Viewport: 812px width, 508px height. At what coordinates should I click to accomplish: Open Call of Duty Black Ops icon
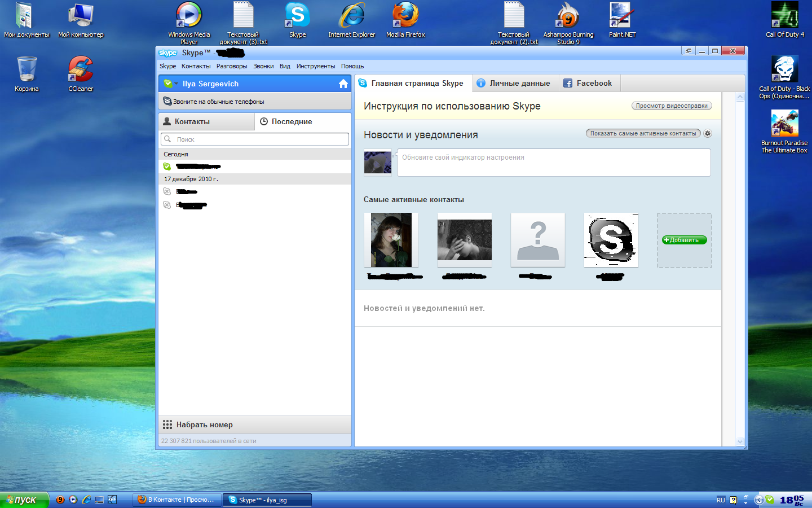[x=784, y=77]
